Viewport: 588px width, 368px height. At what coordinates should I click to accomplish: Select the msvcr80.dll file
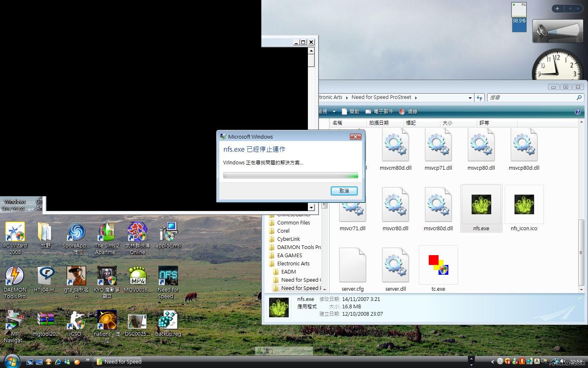(x=395, y=209)
